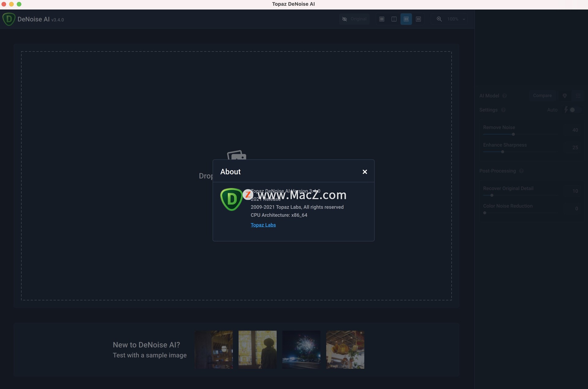Viewport: 588px width, 389px height.
Task: Open the silhouette by window sample image
Action: pos(258,349)
